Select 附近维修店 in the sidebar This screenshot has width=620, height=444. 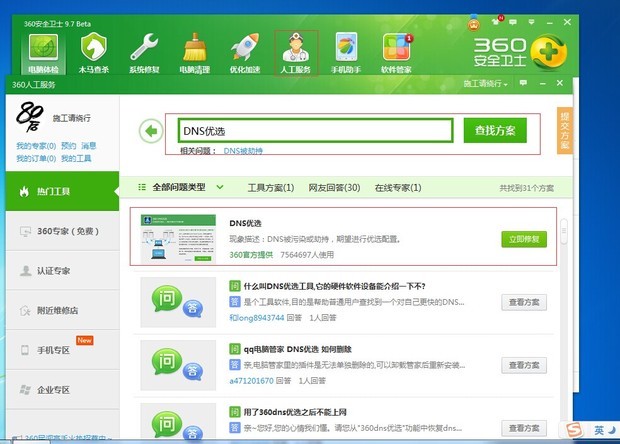pos(62,310)
